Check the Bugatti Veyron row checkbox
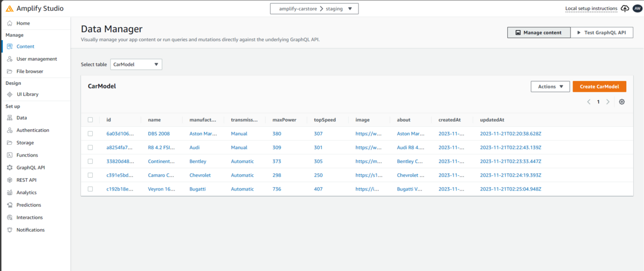The width and height of the screenshot is (644, 271). click(x=90, y=189)
